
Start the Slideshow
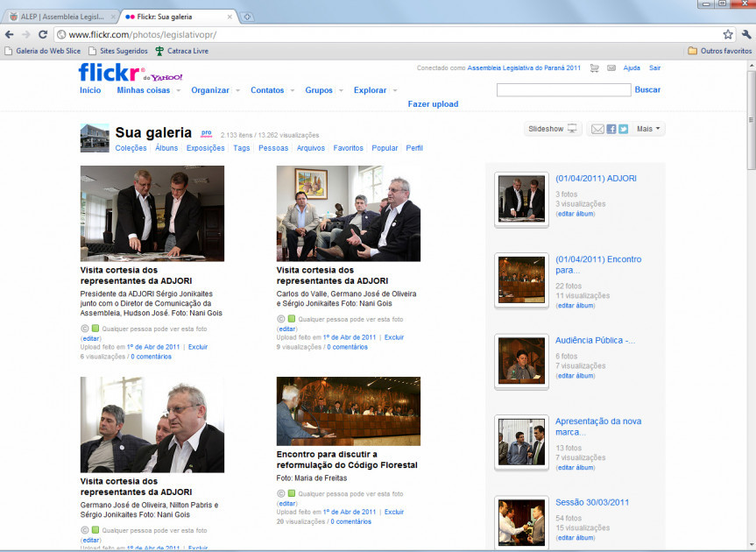pyautogui.click(x=552, y=129)
